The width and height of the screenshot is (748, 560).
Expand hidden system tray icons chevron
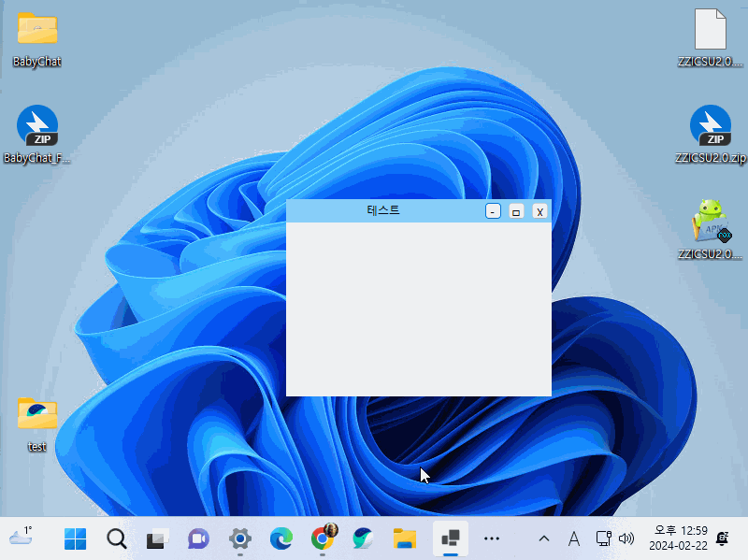(x=544, y=539)
